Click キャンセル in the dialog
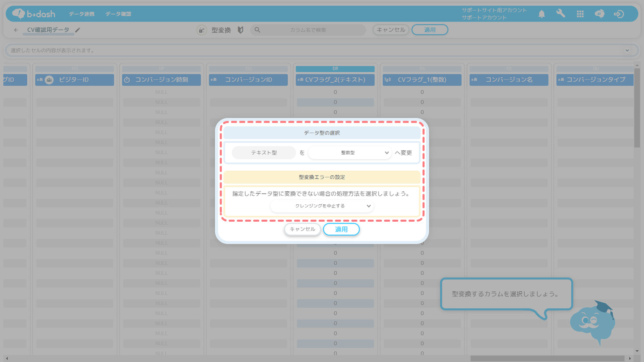The height and width of the screenshot is (362, 644). 302,229
